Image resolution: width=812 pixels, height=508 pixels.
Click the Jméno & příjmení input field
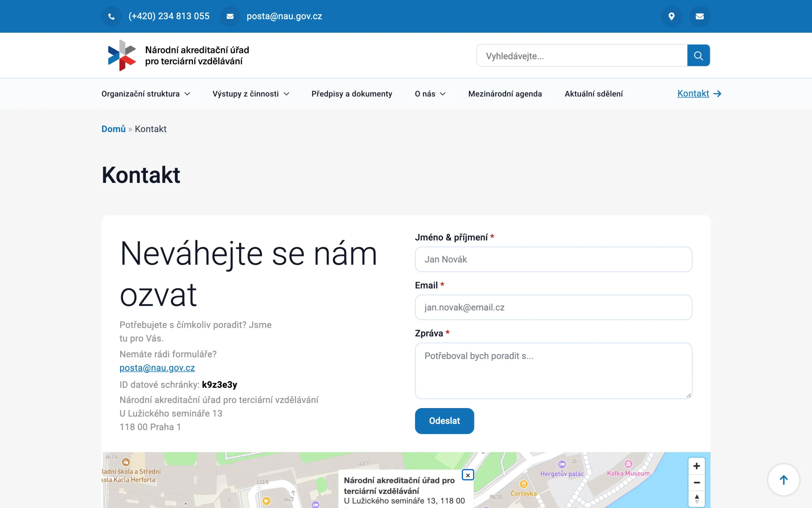554,259
